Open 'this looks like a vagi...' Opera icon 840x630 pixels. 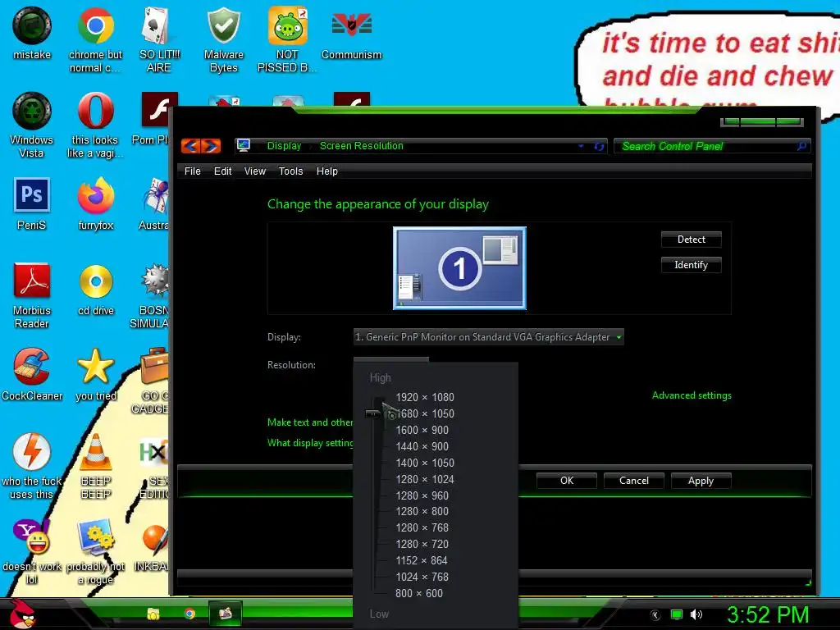(95, 126)
